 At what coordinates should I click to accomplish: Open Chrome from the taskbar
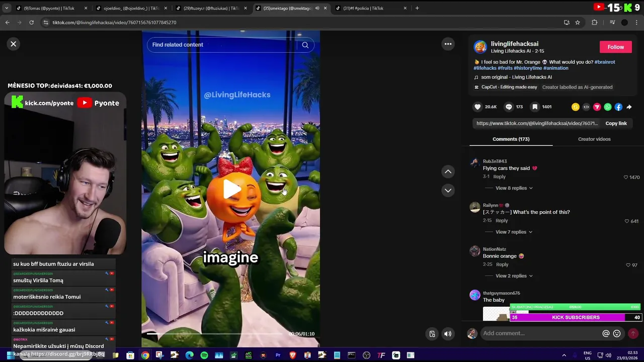click(x=145, y=355)
